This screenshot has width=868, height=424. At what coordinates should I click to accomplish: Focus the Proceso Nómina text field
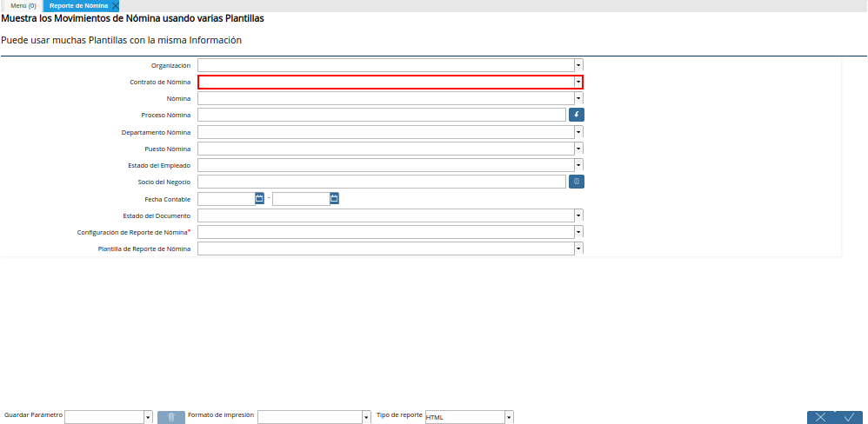click(x=382, y=115)
